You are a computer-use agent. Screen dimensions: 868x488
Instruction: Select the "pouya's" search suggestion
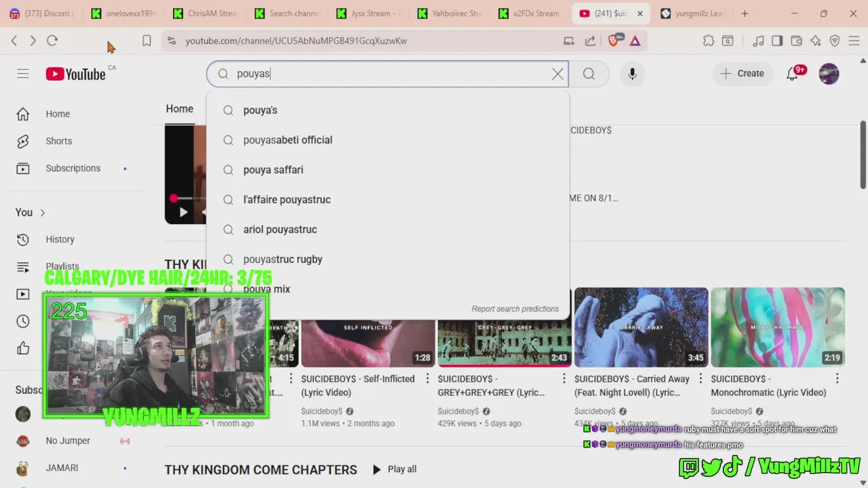388,110
